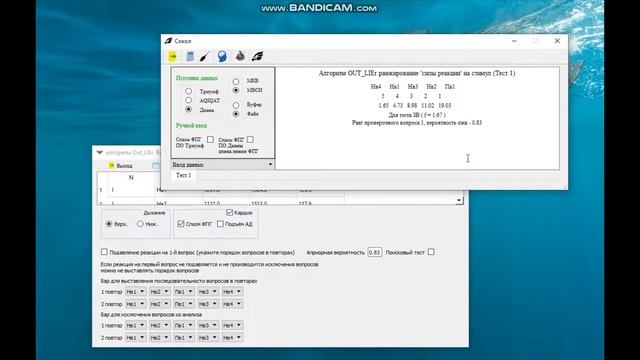Click the Априорная вероятность input field
Screen dimensions: 640x360
point(374,252)
